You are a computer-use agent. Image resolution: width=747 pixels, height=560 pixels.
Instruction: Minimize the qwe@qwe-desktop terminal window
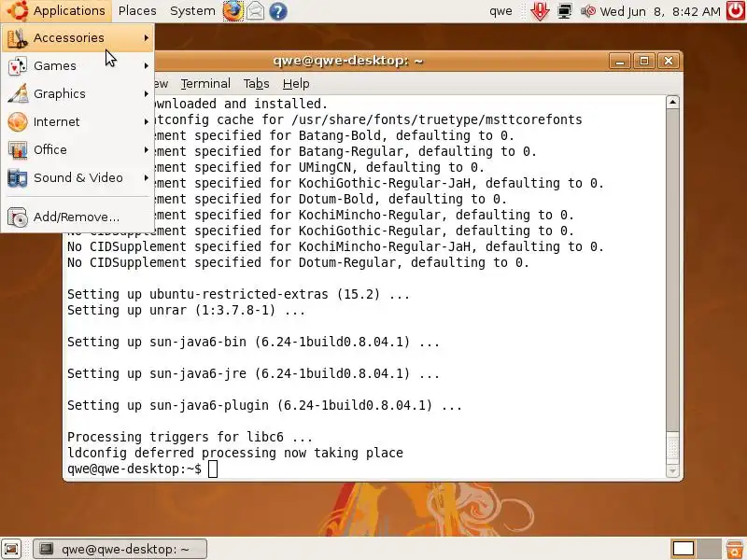[620, 61]
